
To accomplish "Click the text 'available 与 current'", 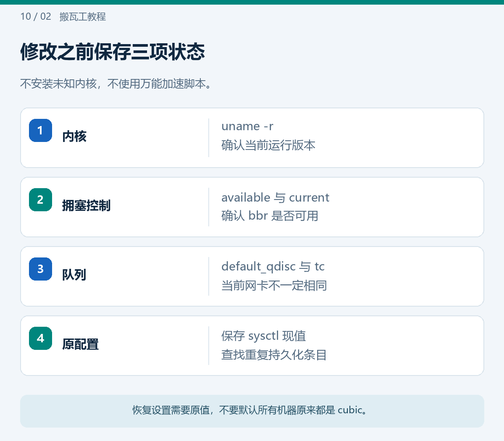I will tap(275, 197).
